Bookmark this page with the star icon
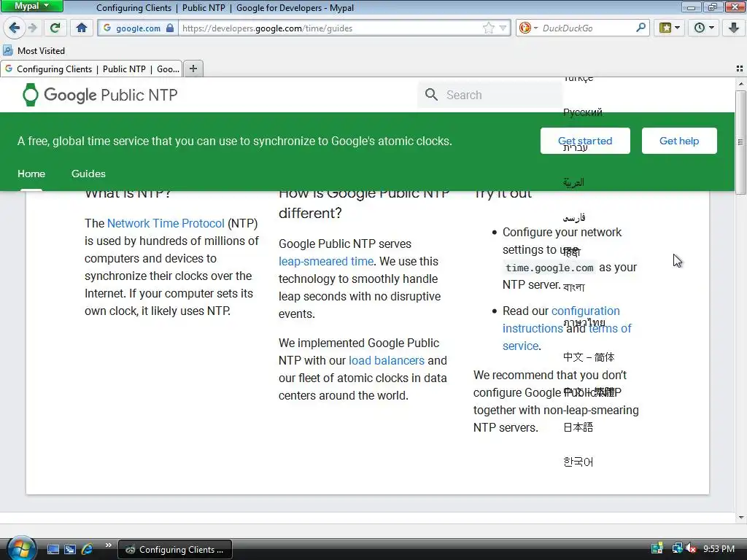Screen dimensions: 747x560 488,28
